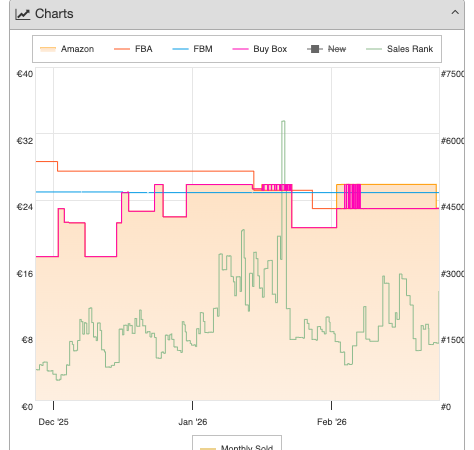
Task: Click the €0 price axis label
Action: pyautogui.click(x=27, y=407)
